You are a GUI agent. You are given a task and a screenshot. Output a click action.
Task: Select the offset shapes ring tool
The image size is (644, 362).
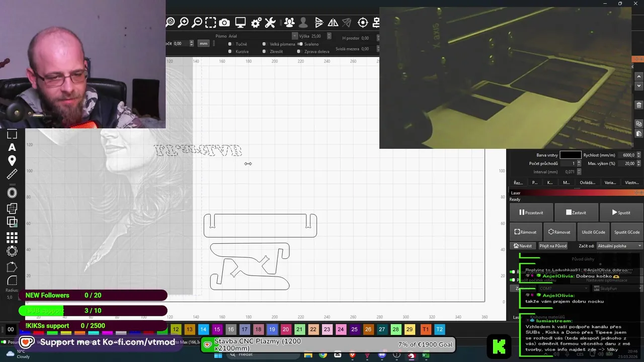click(x=12, y=193)
